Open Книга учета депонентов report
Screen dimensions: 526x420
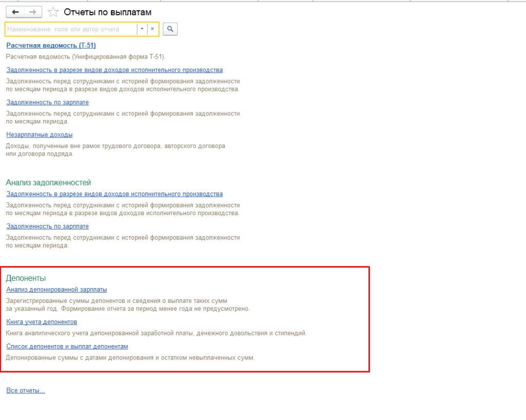pyautogui.click(x=42, y=322)
